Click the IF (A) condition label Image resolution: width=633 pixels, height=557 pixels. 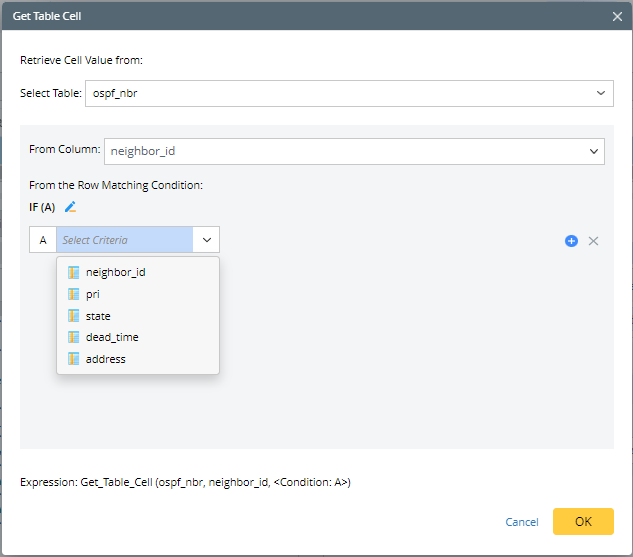[42, 207]
